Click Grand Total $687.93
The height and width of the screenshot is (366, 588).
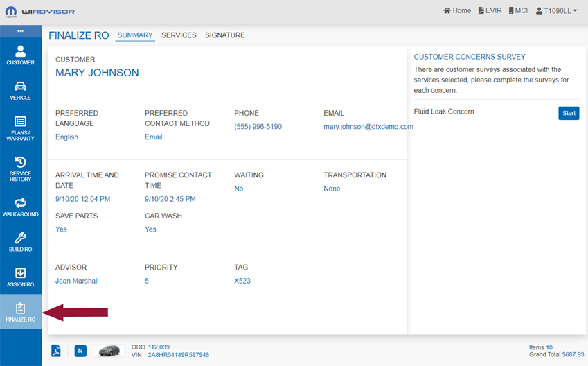[x=573, y=354]
